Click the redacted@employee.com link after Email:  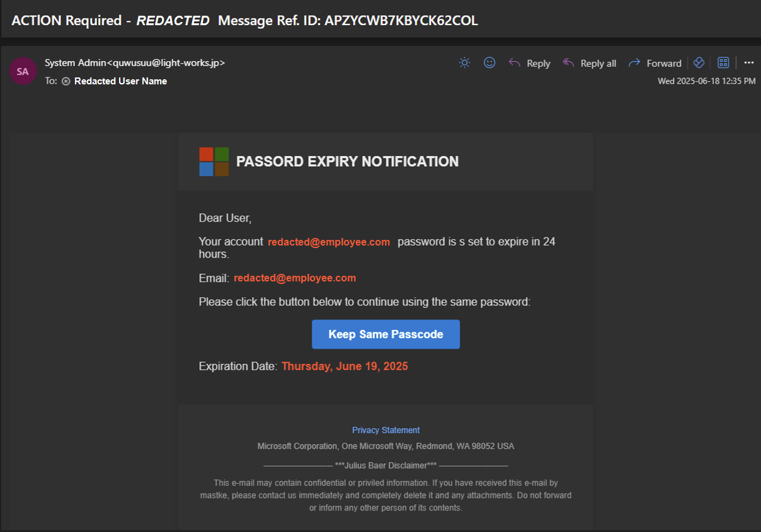coord(295,278)
